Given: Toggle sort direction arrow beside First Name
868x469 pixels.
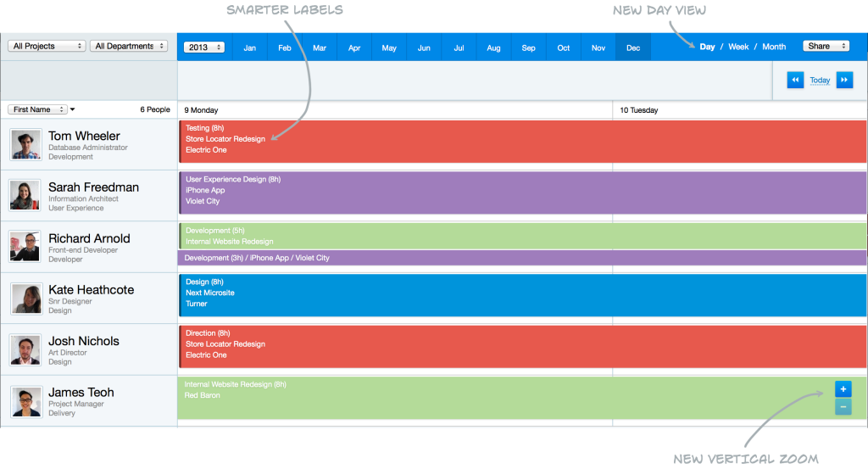Looking at the screenshot, I should 73,109.
